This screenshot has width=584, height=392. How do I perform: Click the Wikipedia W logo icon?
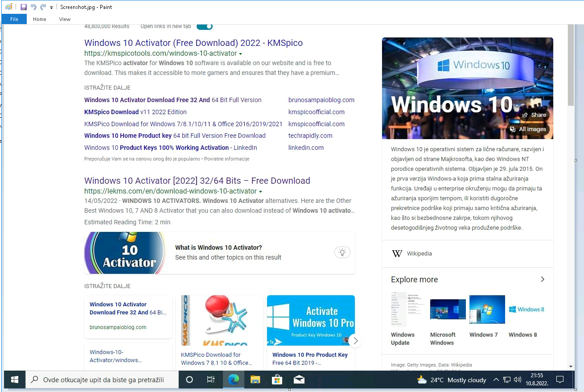(x=397, y=253)
